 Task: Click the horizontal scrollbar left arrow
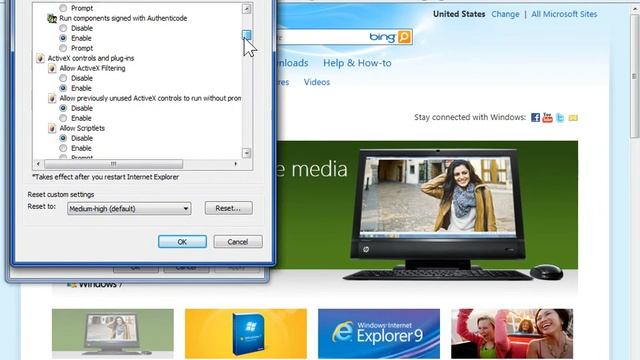38,164
